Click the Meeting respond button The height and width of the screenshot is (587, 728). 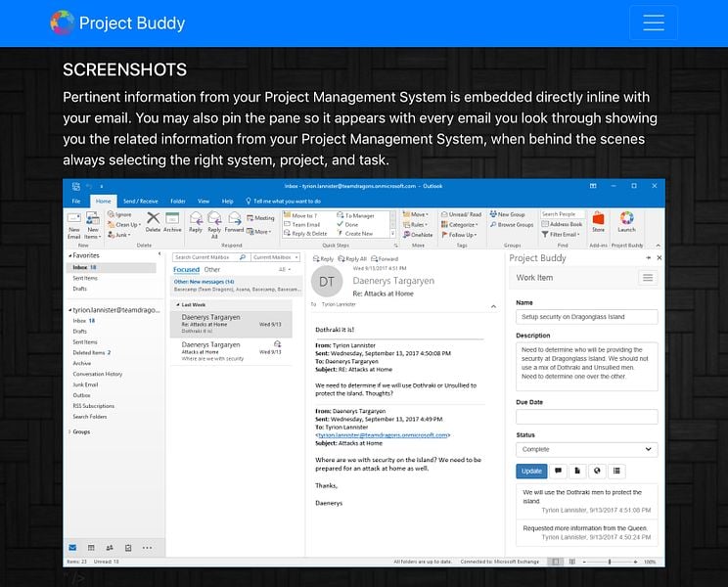(260, 217)
